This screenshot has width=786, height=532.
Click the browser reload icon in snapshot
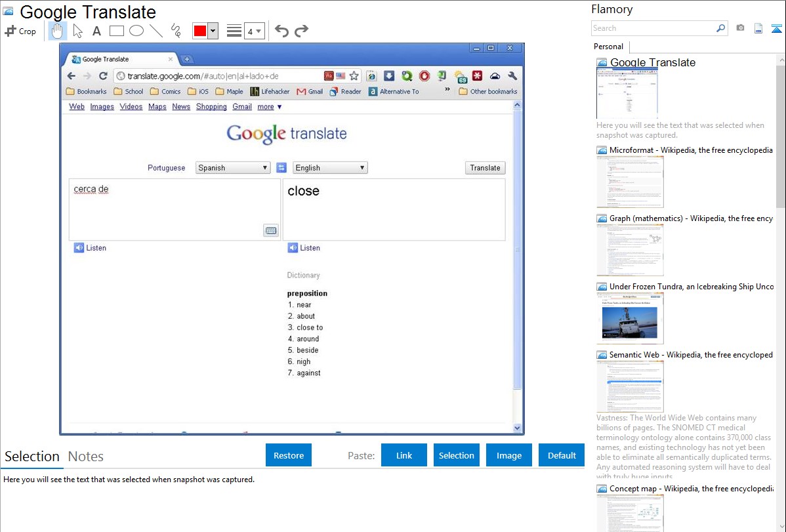(x=103, y=75)
